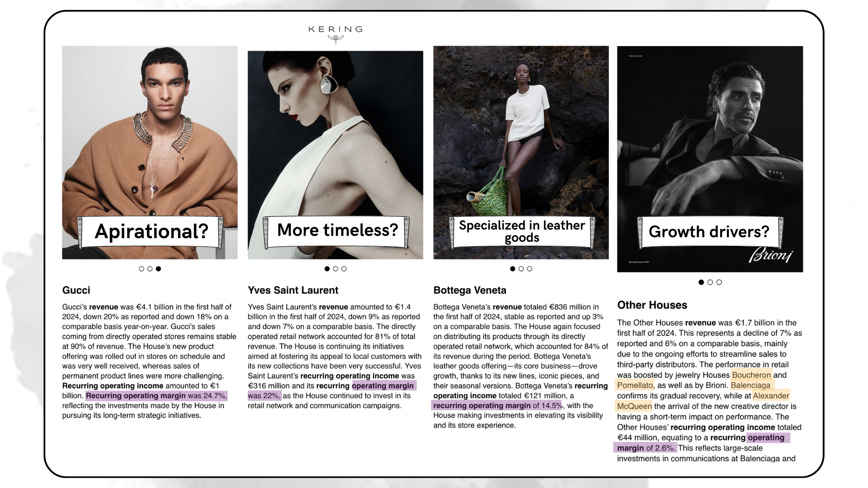
Task: Select second dot under Brioni image
Action: point(710,282)
